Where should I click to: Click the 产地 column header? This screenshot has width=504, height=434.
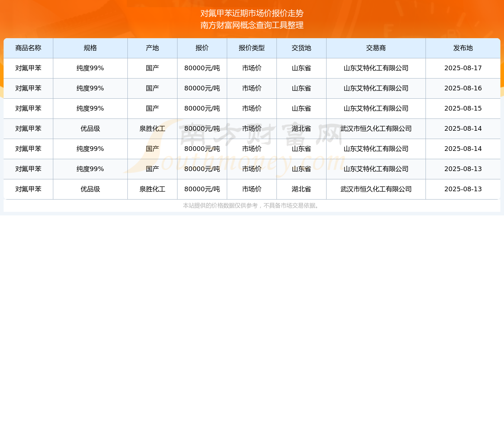152,48
